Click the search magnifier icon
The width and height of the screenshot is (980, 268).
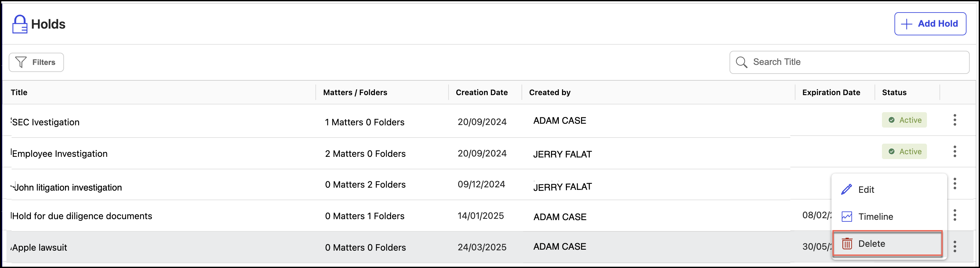[x=741, y=62]
